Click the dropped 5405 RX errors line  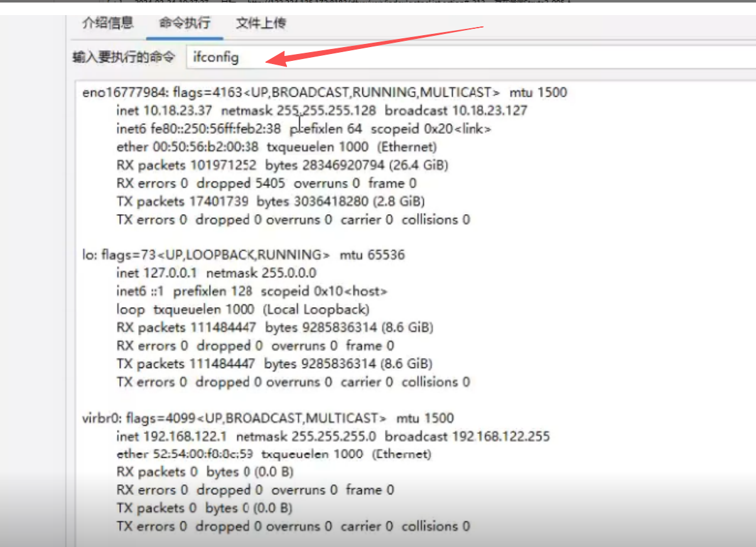(x=266, y=184)
